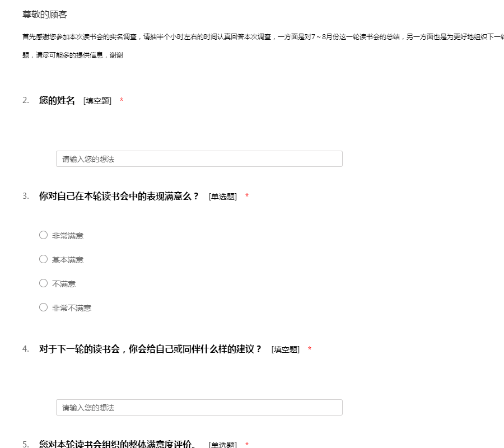Click the [填空题] tag beside 您的姓名
This screenshot has height=448, width=504.
click(97, 101)
